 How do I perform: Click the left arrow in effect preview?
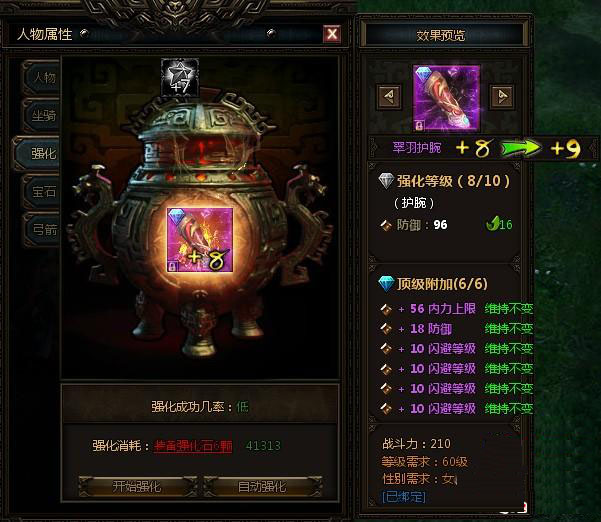389,96
